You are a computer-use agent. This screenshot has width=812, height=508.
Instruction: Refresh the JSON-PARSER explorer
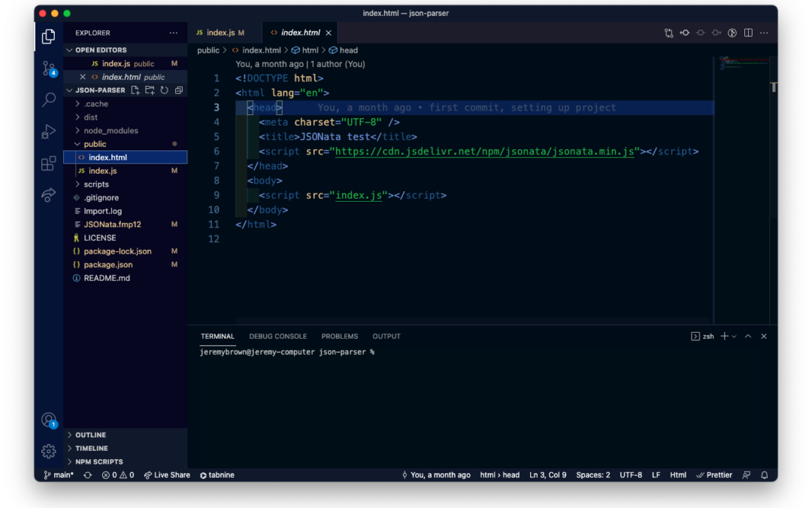(164, 90)
